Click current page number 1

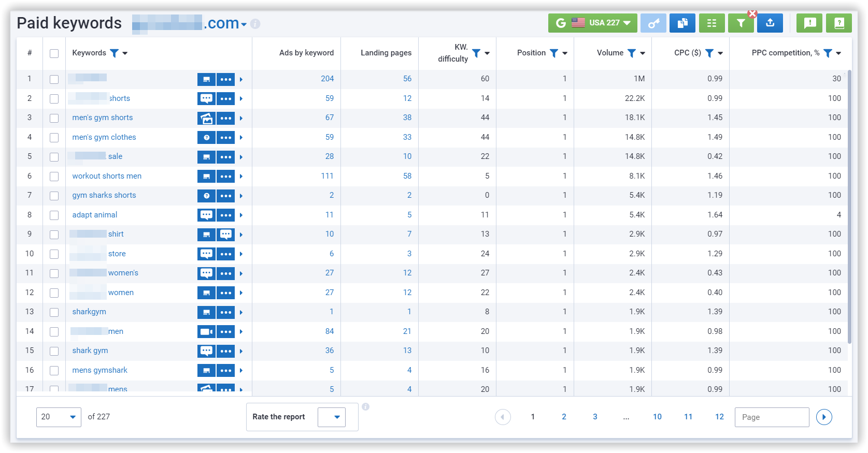[533, 417]
